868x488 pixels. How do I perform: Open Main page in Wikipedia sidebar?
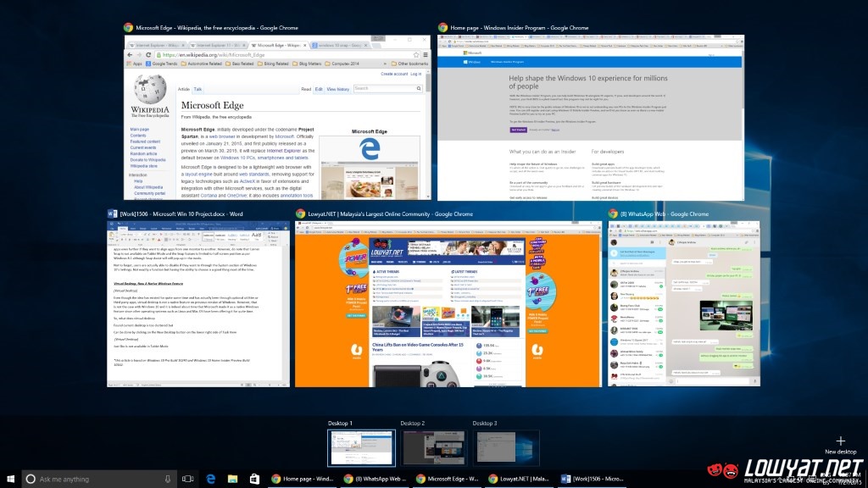coord(140,130)
